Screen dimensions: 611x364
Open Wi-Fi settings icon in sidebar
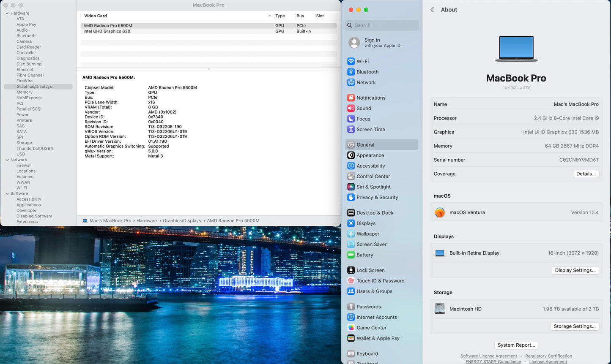[351, 61]
